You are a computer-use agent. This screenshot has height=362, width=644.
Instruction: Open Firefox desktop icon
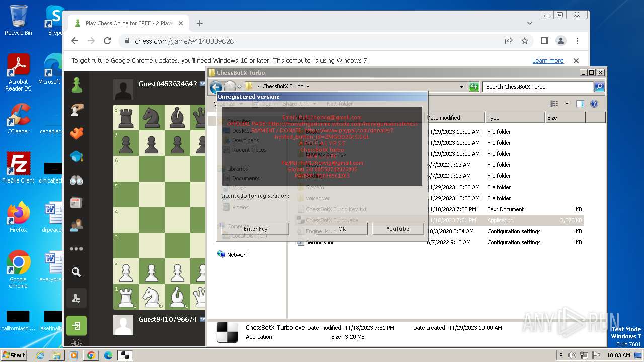tap(18, 217)
